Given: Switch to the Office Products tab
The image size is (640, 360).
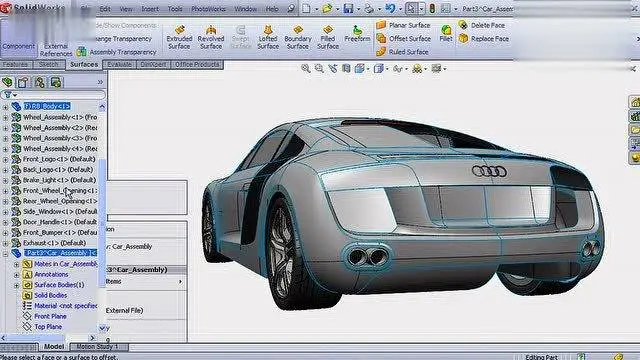Looking at the screenshot, I should 197,64.
